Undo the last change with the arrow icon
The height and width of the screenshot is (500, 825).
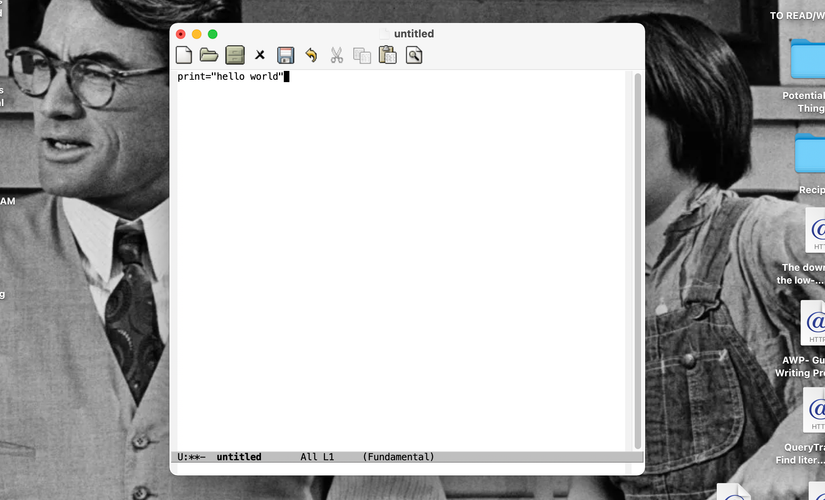[311, 55]
